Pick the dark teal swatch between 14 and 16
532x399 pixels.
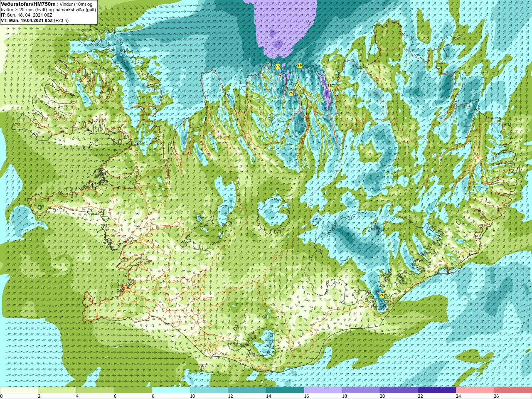point(285,390)
